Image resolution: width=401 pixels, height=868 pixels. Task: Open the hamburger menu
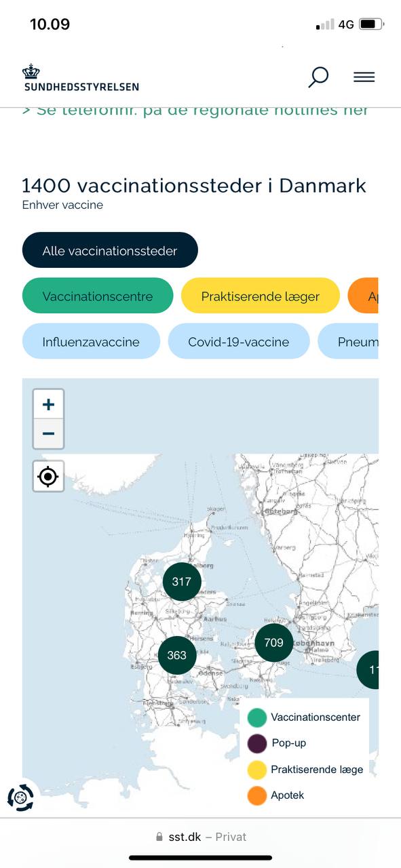click(x=364, y=77)
